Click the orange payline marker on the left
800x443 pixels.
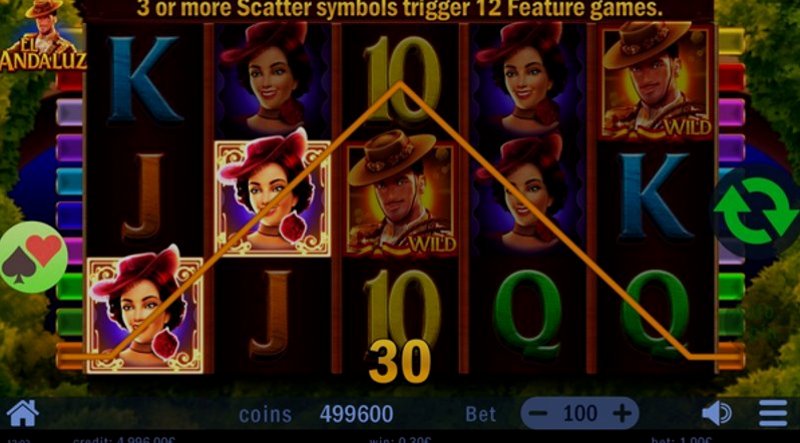pyautogui.click(x=69, y=356)
